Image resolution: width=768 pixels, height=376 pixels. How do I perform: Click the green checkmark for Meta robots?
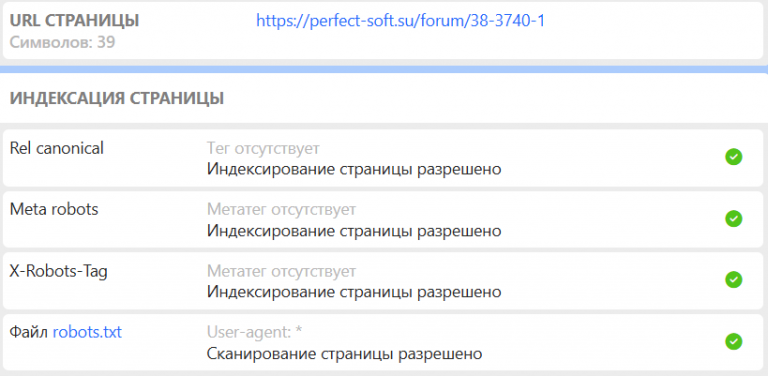point(733,218)
